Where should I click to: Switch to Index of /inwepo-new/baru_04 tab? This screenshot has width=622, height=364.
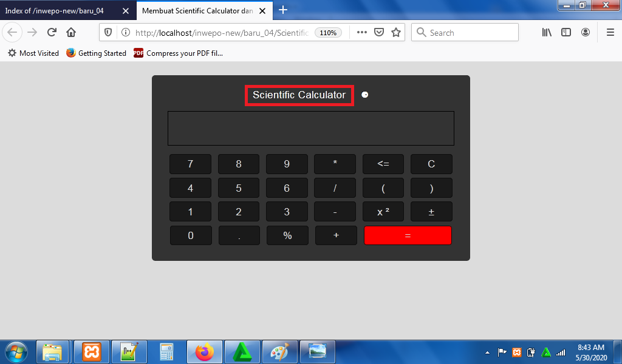68,11
